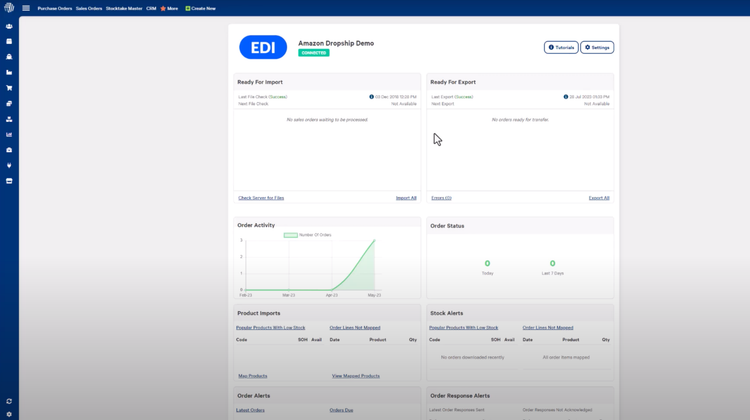Click the Settings button near Tutorials

597,47
